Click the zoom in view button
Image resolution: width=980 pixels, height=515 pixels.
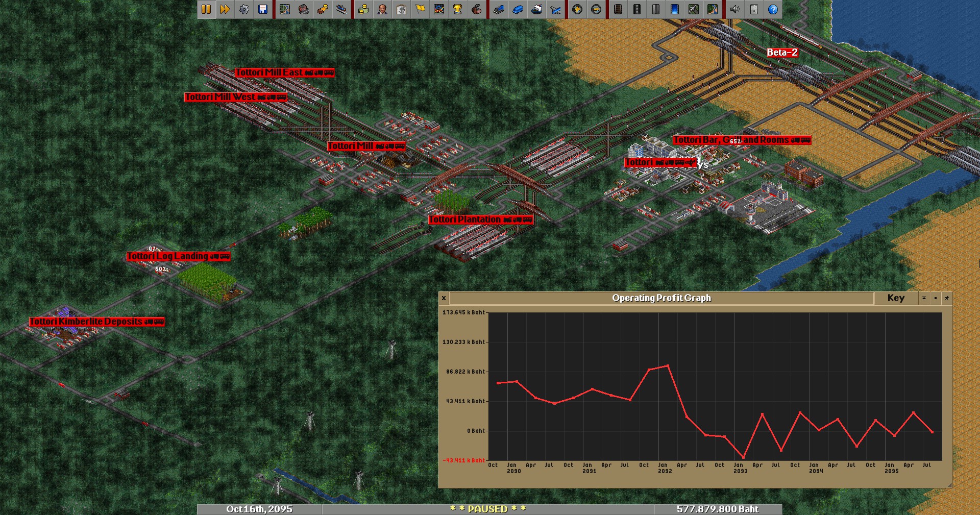click(577, 9)
